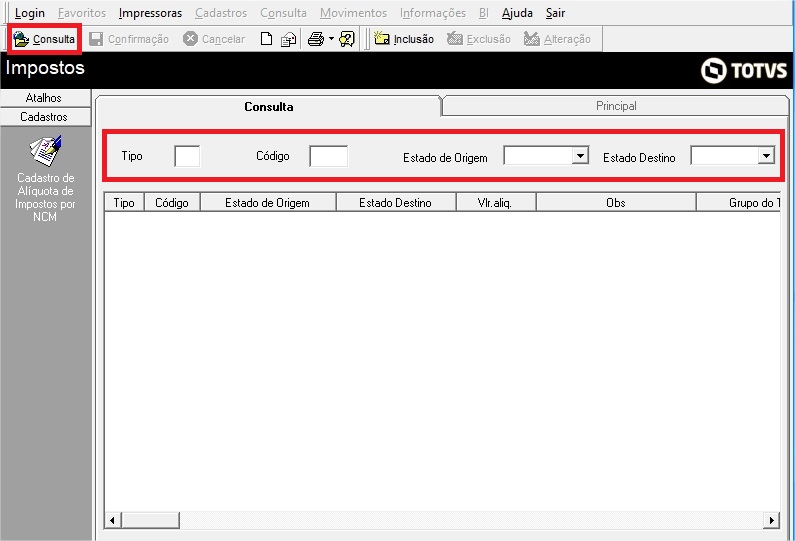The image size is (795, 541).
Task: Click Estado de Origem column header
Action: click(x=268, y=202)
